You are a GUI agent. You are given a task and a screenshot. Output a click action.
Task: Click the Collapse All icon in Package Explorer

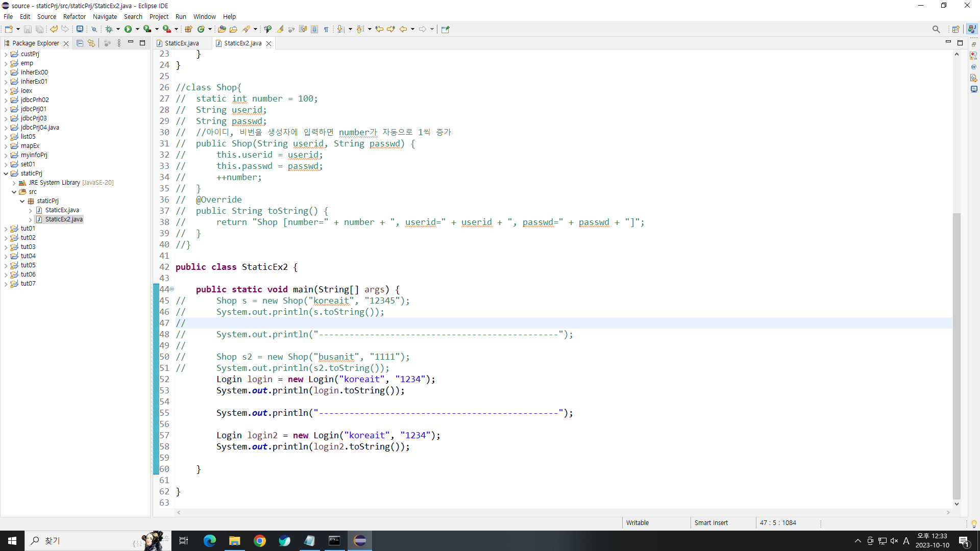(x=80, y=43)
